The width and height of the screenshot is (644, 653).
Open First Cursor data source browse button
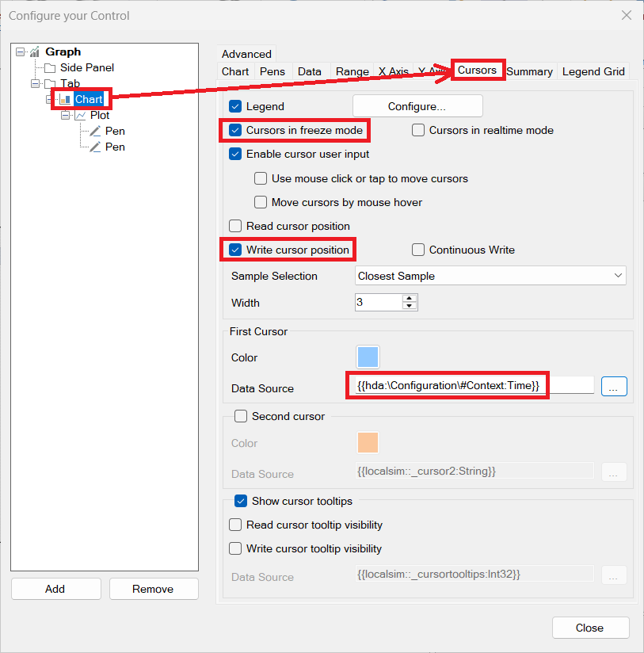[614, 386]
